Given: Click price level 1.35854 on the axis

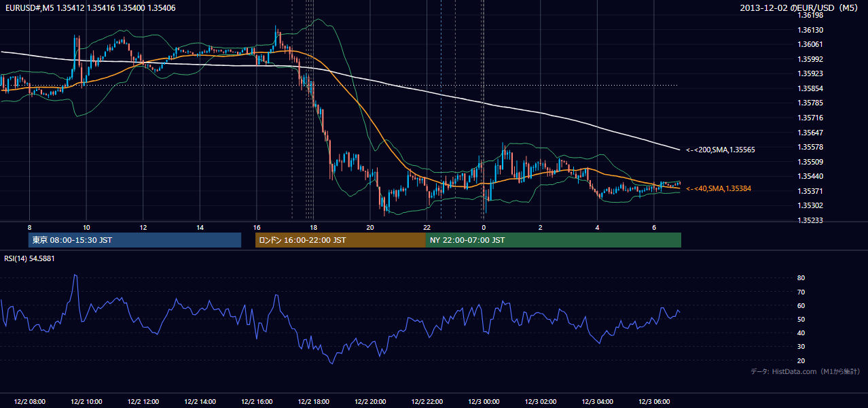Looking at the screenshot, I should (x=810, y=88).
